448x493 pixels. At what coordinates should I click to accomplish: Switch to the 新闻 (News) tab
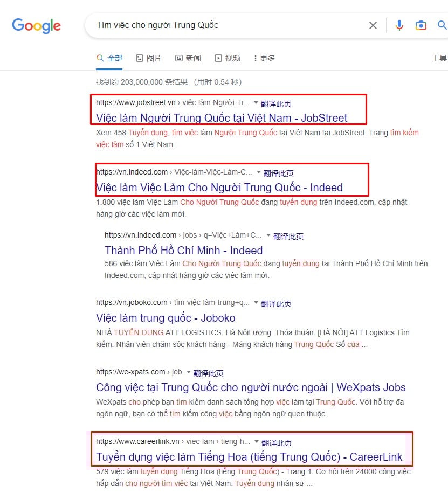(188, 59)
